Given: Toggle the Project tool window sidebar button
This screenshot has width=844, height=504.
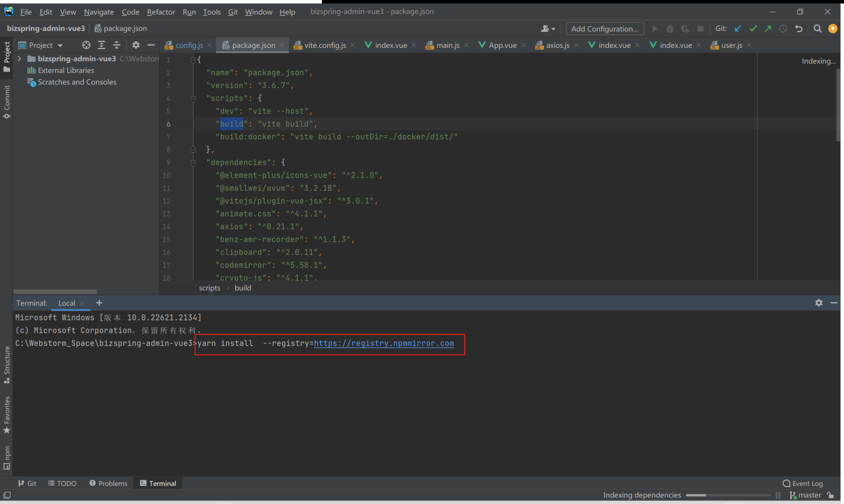Looking at the screenshot, I should [7, 57].
